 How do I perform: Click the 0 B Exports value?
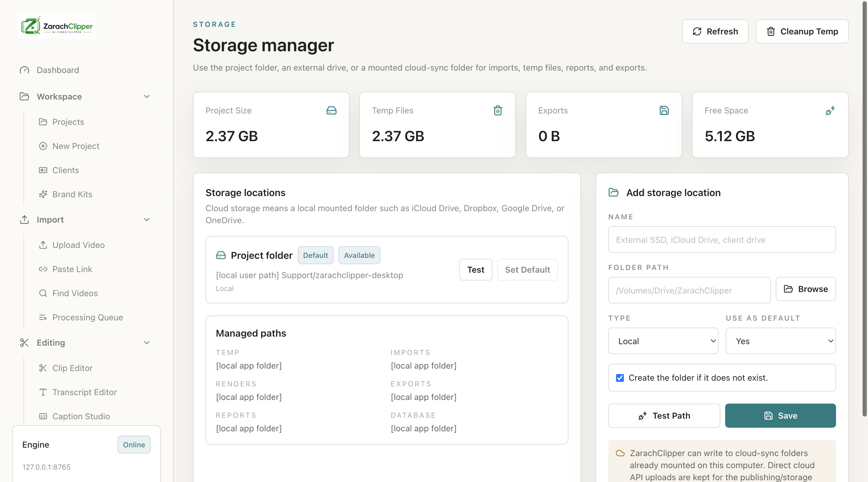pos(549,136)
